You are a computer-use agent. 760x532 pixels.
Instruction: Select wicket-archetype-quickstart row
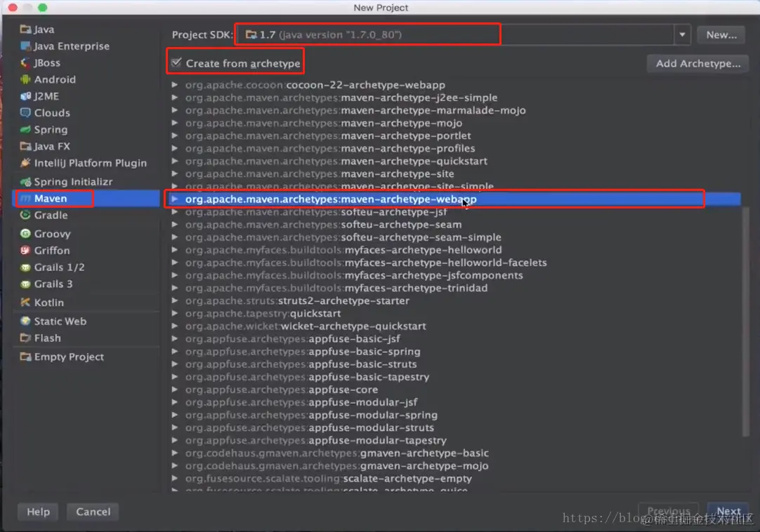point(456,326)
